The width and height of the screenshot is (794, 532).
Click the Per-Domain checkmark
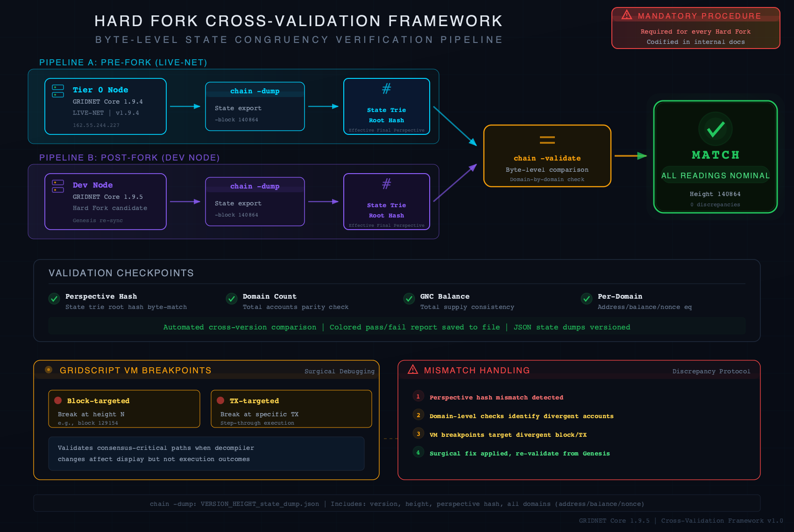587,299
